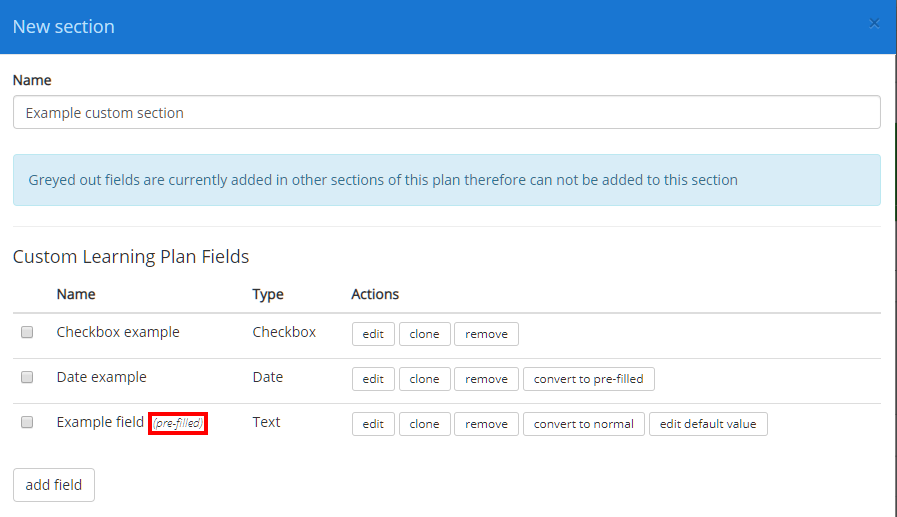Click the section Name input field
The width and height of the screenshot is (897, 517).
[x=447, y=112]
